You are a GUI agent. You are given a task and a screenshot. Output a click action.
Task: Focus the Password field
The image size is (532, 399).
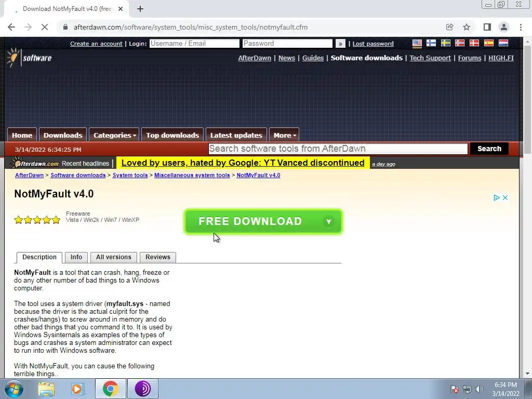287,44
